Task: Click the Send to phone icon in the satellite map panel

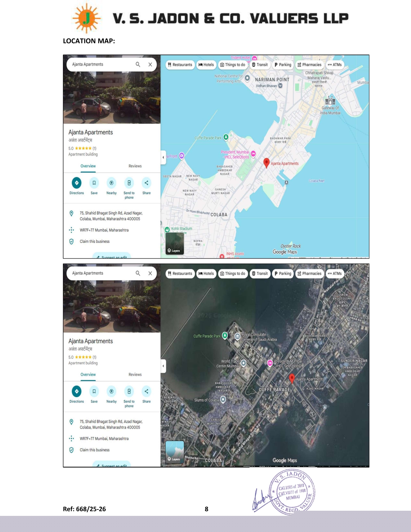Action: click(x=129, y=391)
